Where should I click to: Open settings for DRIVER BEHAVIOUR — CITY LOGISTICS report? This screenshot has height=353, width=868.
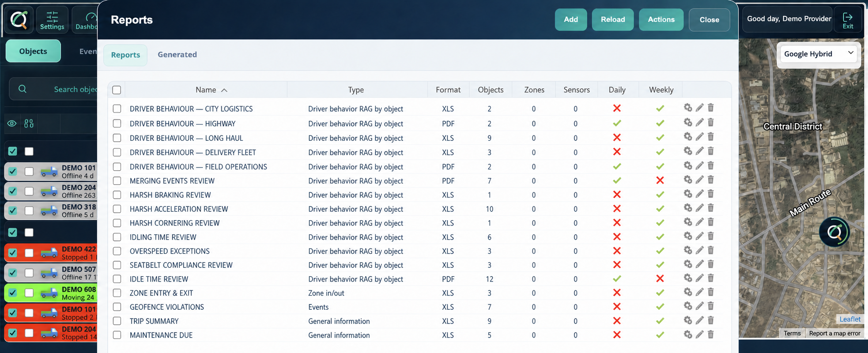tap(688, 107)
